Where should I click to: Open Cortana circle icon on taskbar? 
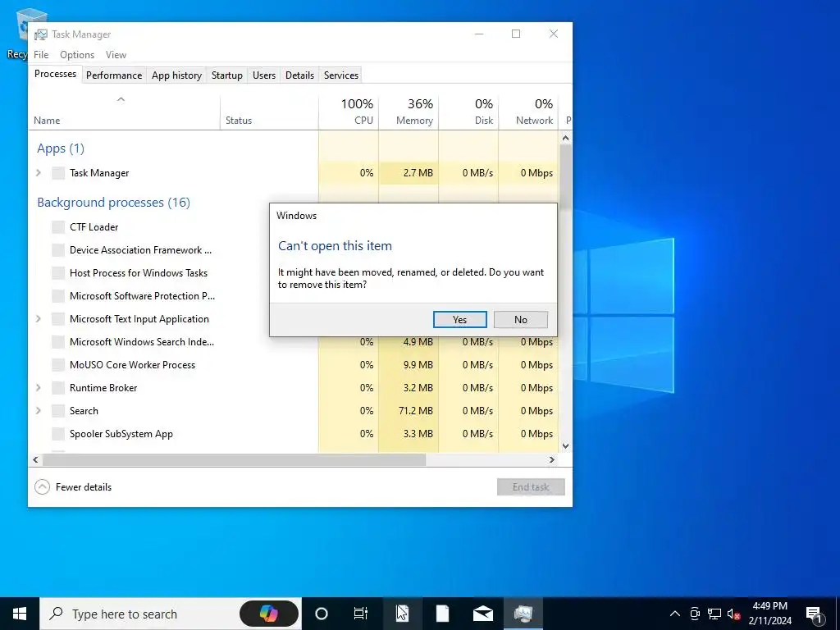[321, 614]
